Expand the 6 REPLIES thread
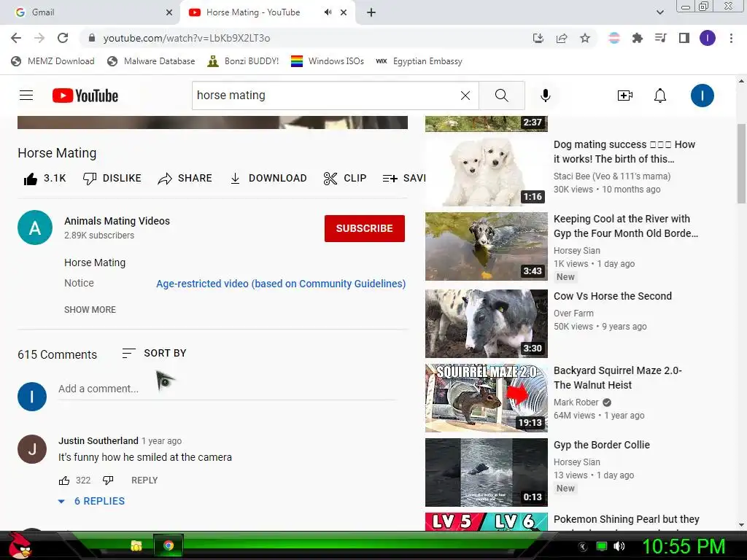The height and width of the screenshot is (560, 747). coord(91,501)
